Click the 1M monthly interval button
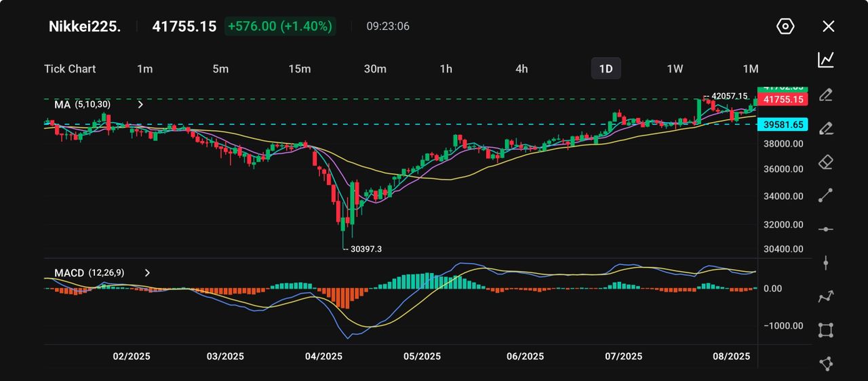Screen dimensions: 868x381 750,68
